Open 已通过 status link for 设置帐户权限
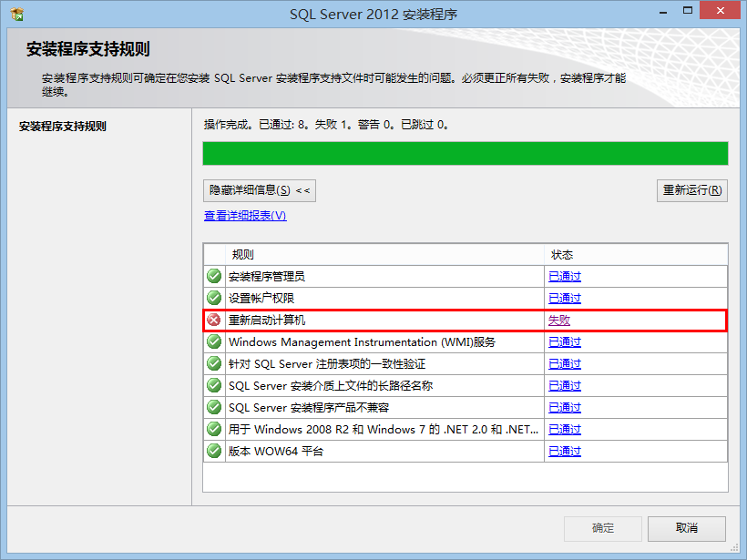 565,298
